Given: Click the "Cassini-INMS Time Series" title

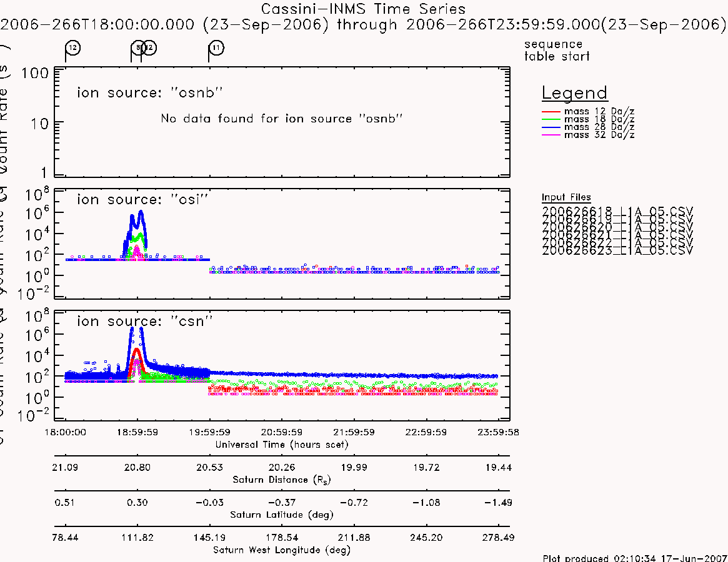Looking at the screenshot, I should pos(363,9).
